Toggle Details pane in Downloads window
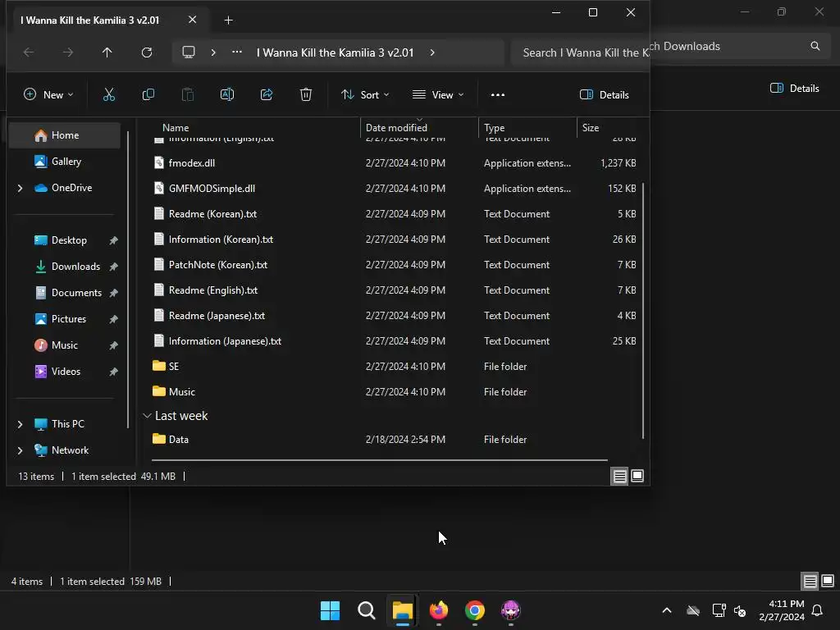Viewport: 840px width, 630px height. click(794, 89)
